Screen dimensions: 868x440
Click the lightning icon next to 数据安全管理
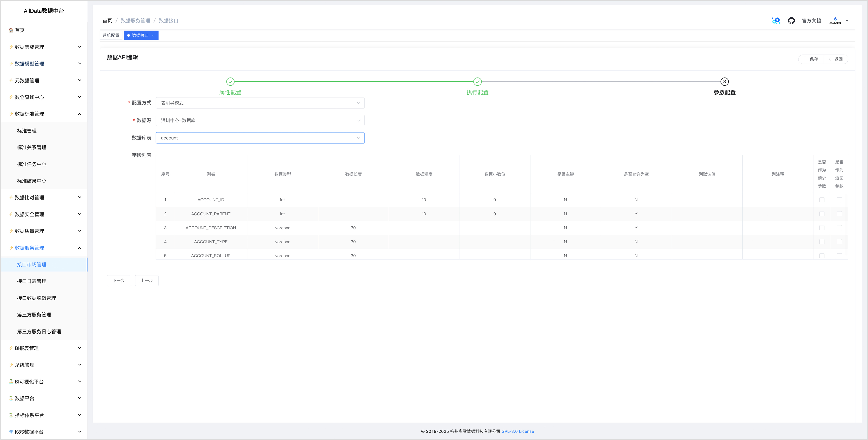click(x=11, y=214)
